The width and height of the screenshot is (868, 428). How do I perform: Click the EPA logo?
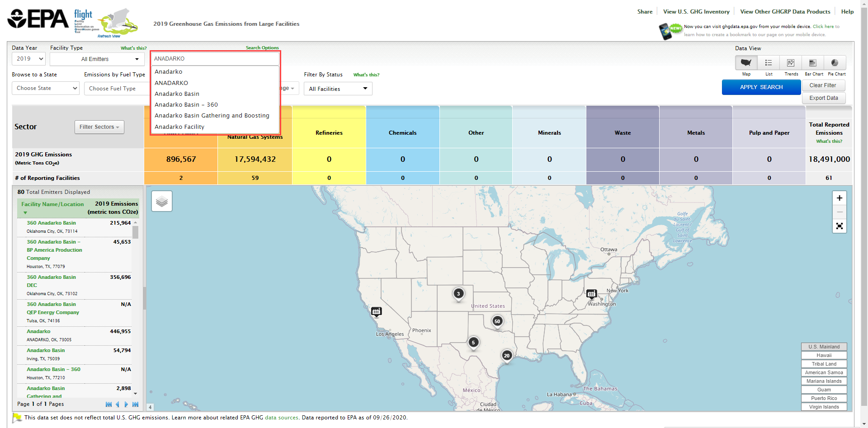pyautogui.click(x=38, y=19)
